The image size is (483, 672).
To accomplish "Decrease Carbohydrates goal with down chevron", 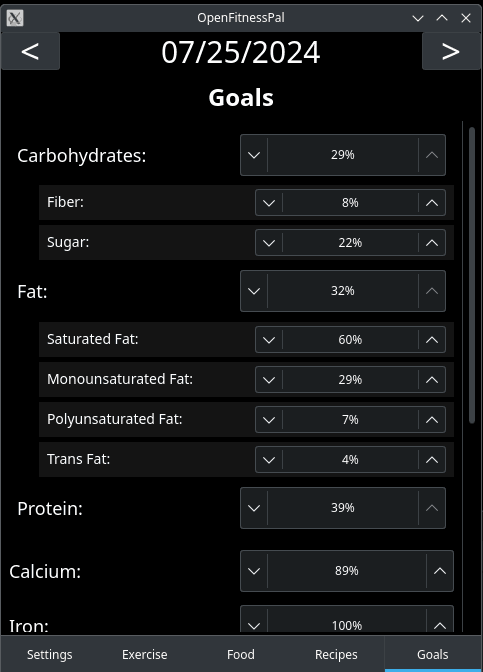I will coord(254,155).
